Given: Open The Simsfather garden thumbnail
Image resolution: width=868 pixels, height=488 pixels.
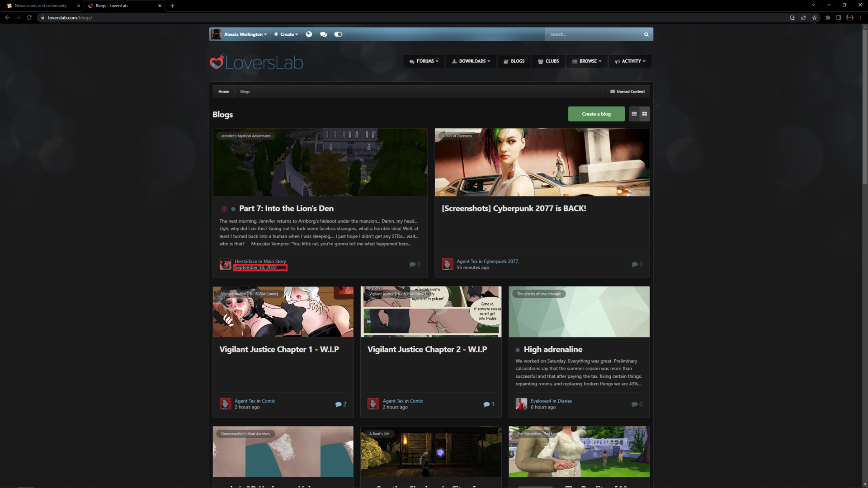Looking at the screenshot, I should point(579,452).
